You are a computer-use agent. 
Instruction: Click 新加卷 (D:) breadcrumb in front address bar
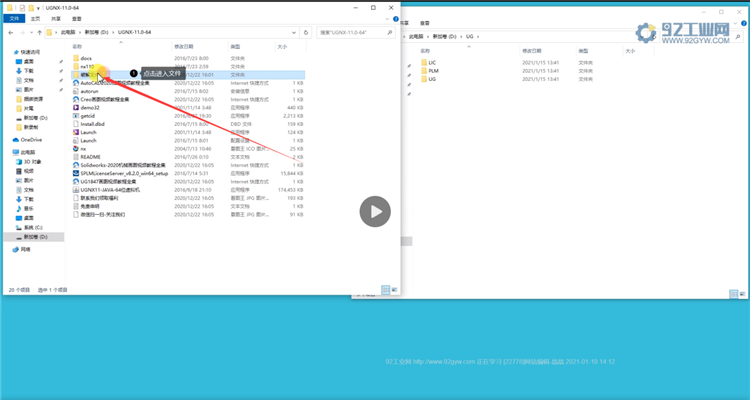[96, 33]
